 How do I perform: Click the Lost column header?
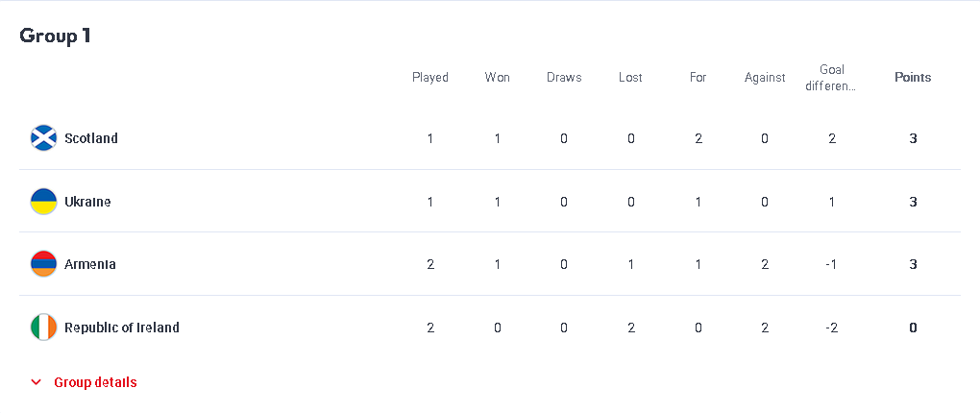(x=630, y=78)
